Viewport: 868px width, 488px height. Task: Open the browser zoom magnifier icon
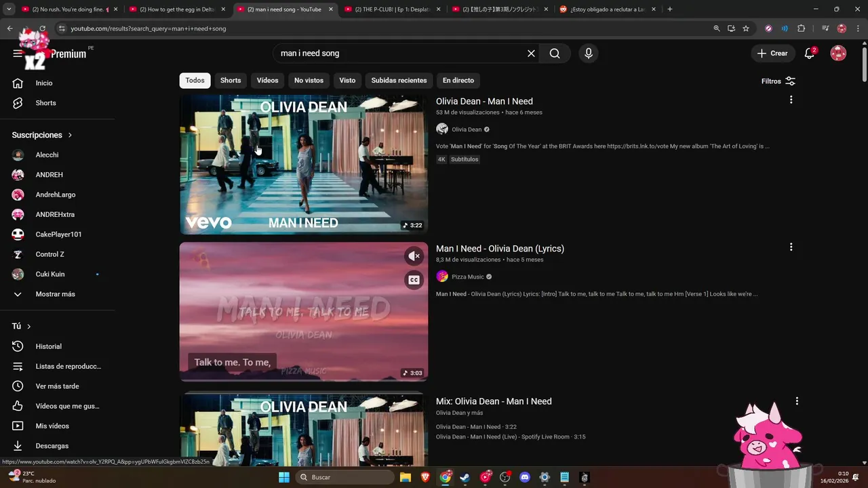717,28
